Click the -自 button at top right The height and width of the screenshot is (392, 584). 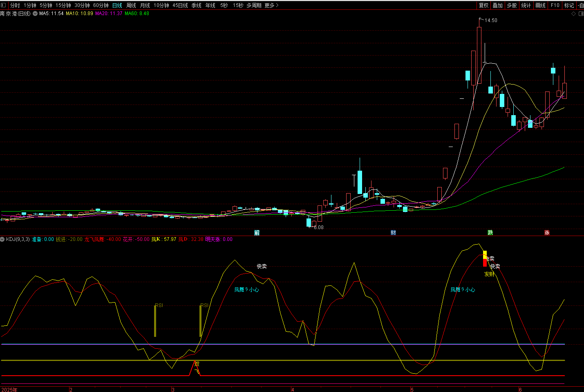click(x=581, y=5)
